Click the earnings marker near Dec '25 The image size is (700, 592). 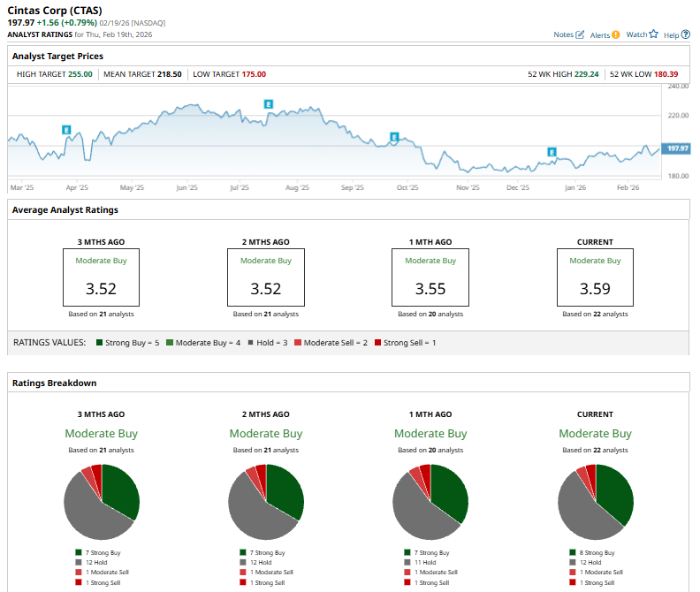click(x=552, y=152)
